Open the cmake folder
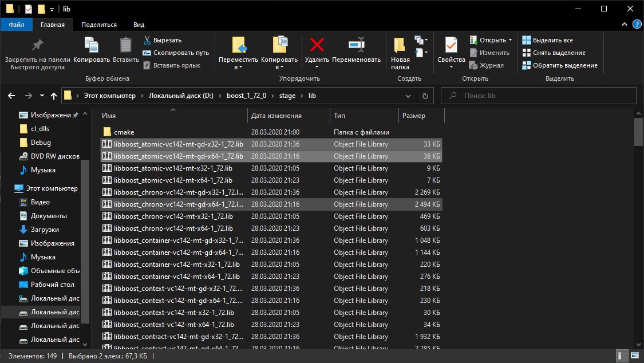The image size is (644, 363). pyautogui.click(x=124, y=132)
